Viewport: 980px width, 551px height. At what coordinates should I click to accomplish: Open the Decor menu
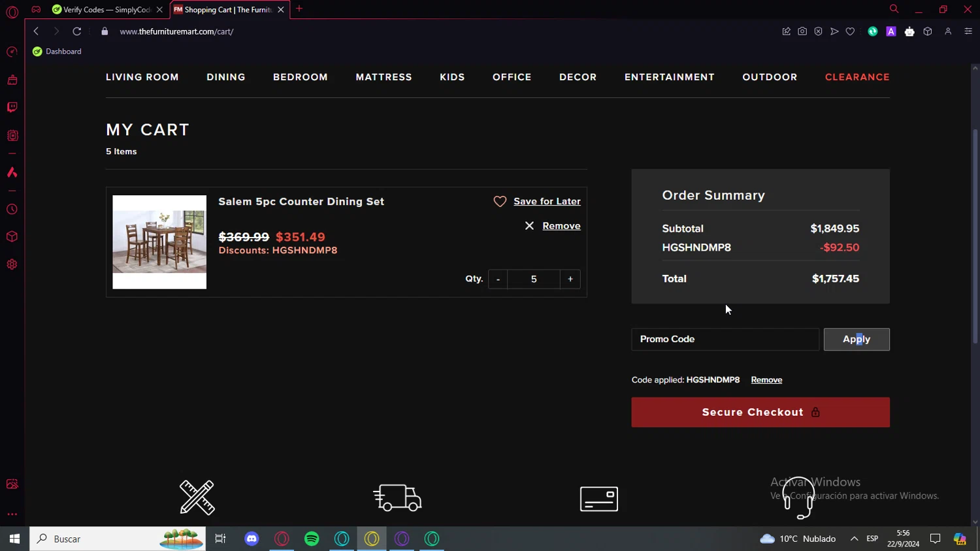pos(578,77)
